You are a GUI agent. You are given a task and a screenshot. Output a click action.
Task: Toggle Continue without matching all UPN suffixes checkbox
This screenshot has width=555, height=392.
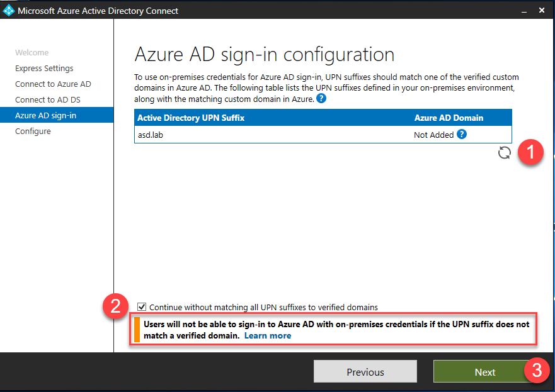(x=142, y=307)
